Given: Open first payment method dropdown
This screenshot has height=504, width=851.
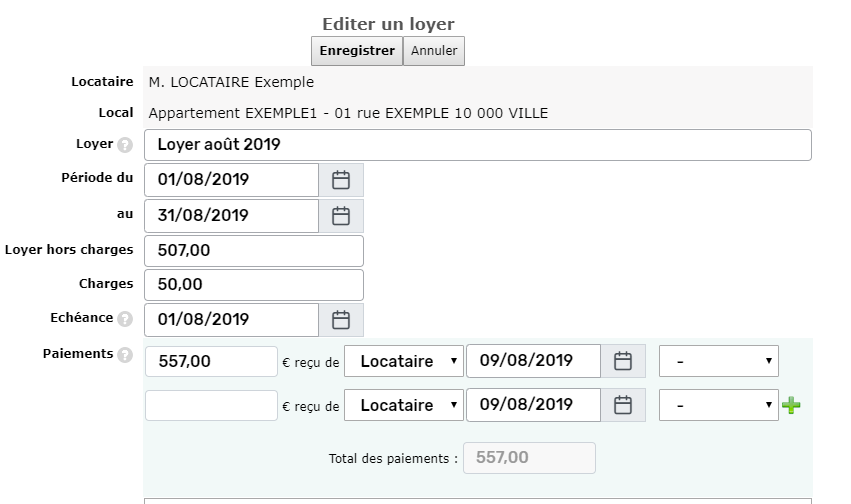Looking at the screenshot, I should coord(718,361).
